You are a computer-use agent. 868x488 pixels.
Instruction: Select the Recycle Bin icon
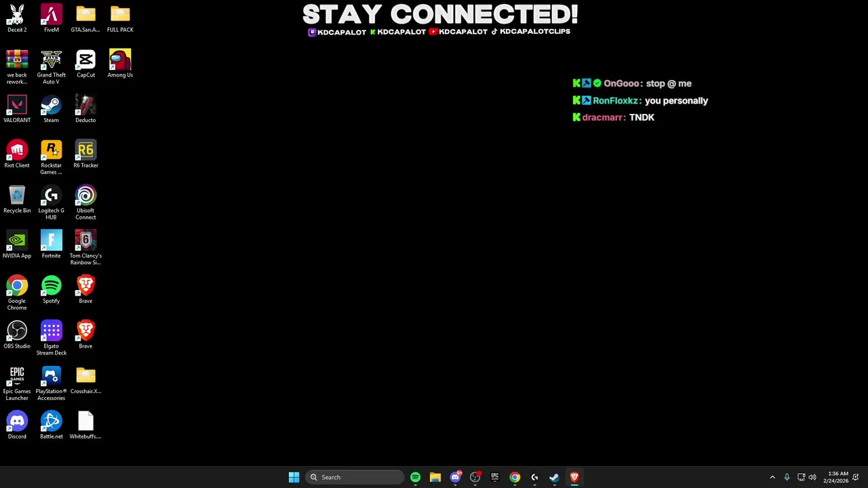coord(17,199)
